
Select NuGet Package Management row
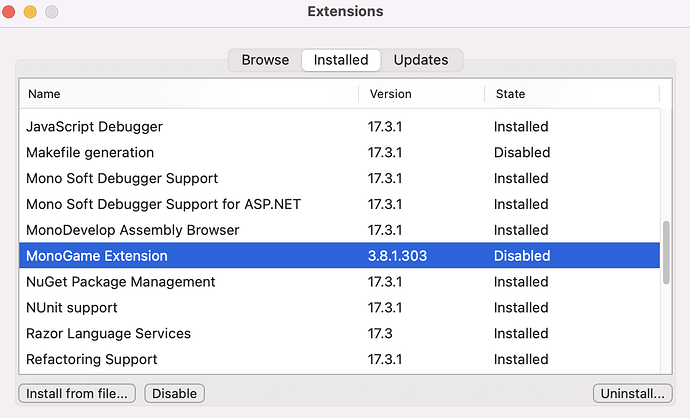point(339,282)
